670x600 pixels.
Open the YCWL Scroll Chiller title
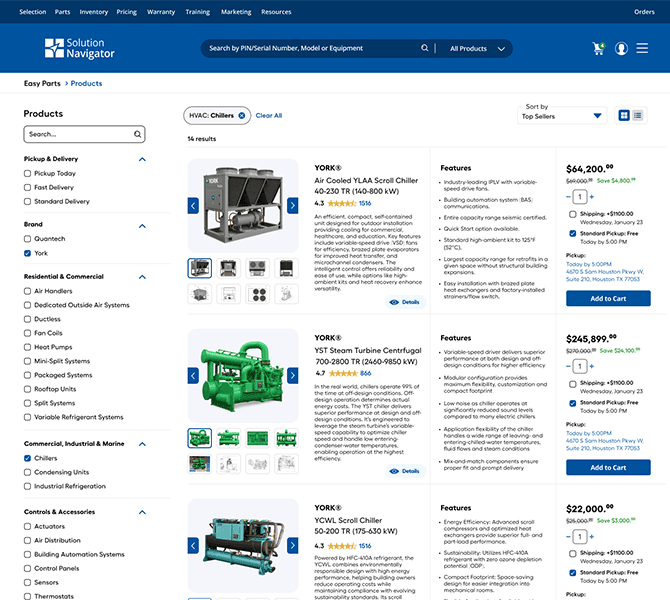pos(356,526)
